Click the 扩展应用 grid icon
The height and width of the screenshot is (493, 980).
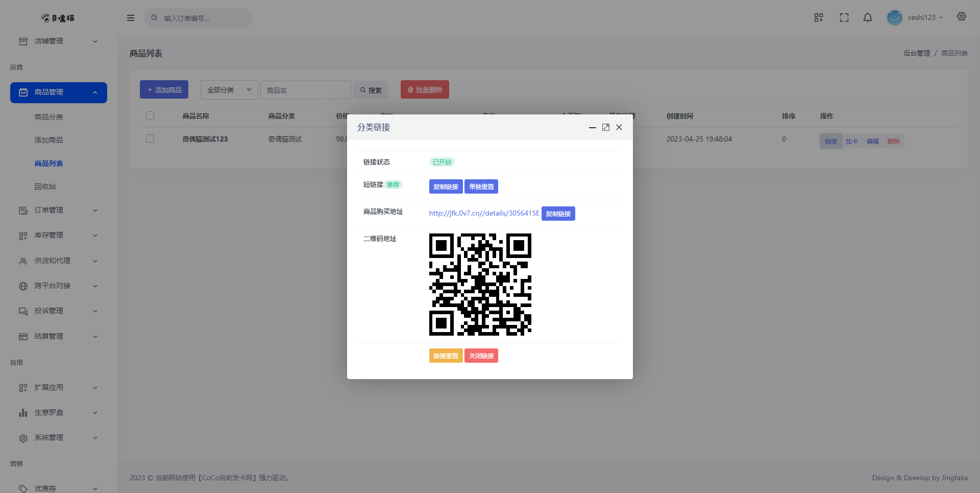(23, 388)
